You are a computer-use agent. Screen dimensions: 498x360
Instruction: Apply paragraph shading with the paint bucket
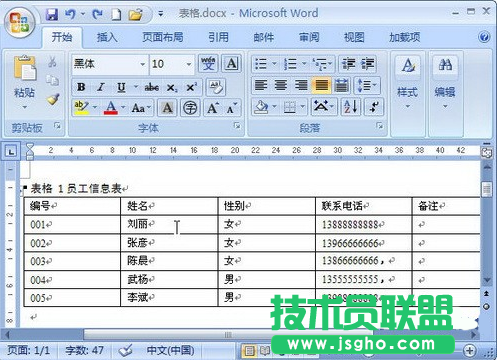pyautogui.click(x=261, y=107)
